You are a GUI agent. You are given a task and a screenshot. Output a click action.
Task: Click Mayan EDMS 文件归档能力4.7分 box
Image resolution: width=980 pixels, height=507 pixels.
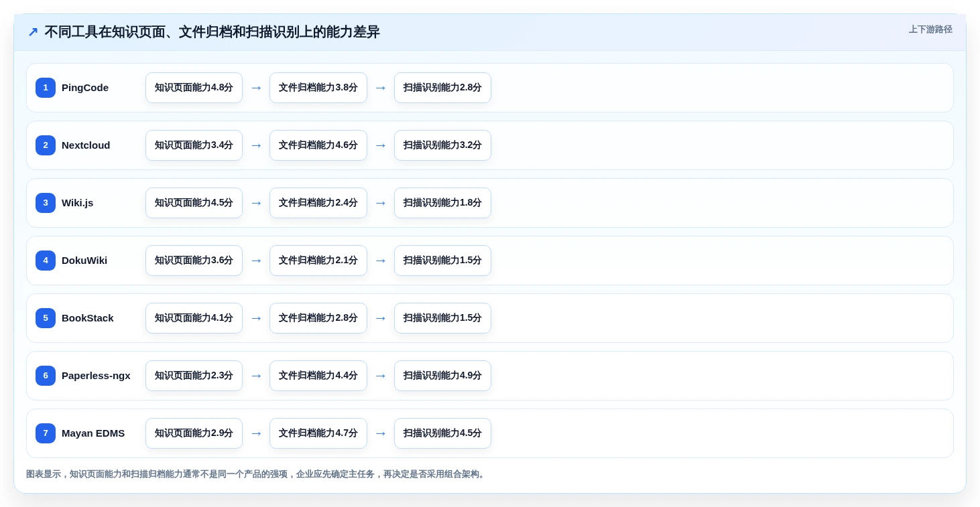tap(318, 433)
